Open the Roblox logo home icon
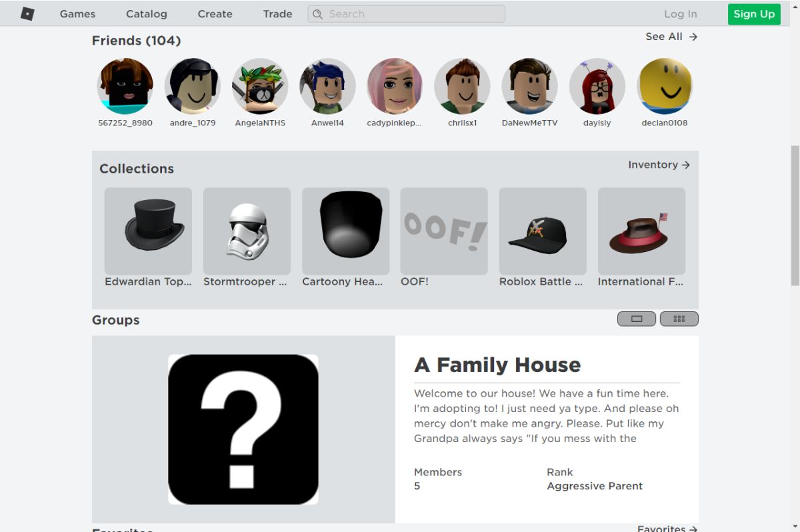 coord(27,13)
